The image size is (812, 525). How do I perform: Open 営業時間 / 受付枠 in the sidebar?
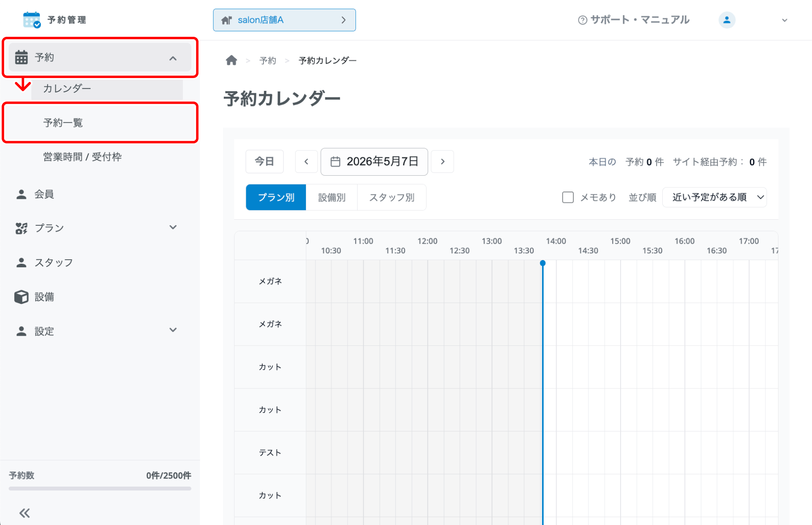point(82,157)
